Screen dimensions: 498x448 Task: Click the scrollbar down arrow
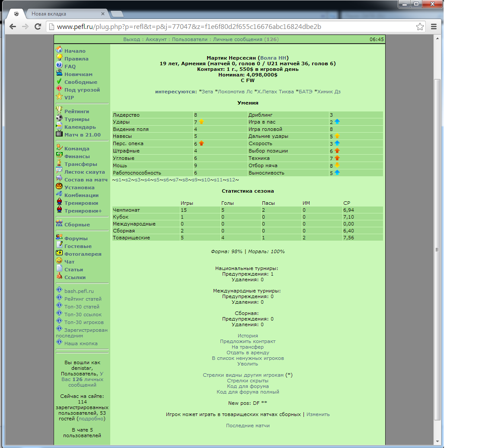[x=437, y=442]
